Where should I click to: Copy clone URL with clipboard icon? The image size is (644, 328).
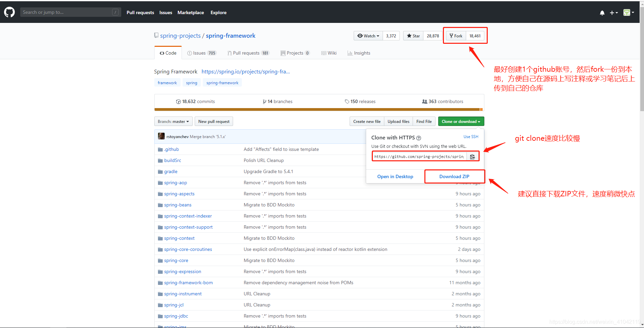tap(473, 157)
